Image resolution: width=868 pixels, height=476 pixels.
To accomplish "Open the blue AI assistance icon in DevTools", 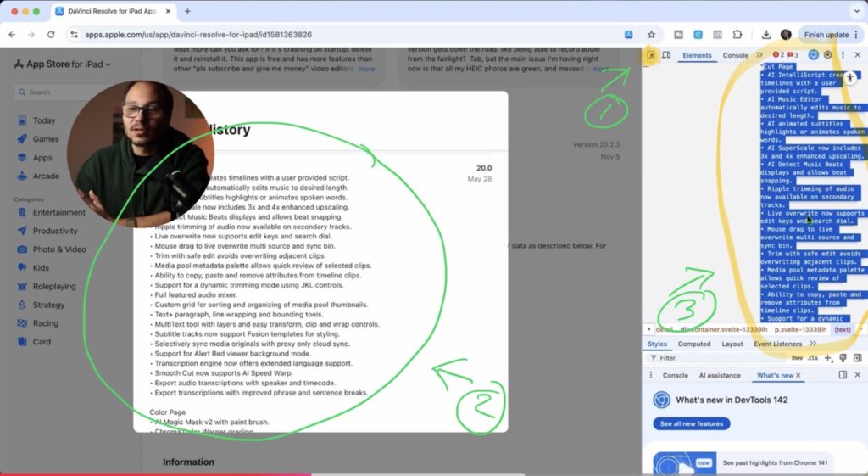I will 813,55.
